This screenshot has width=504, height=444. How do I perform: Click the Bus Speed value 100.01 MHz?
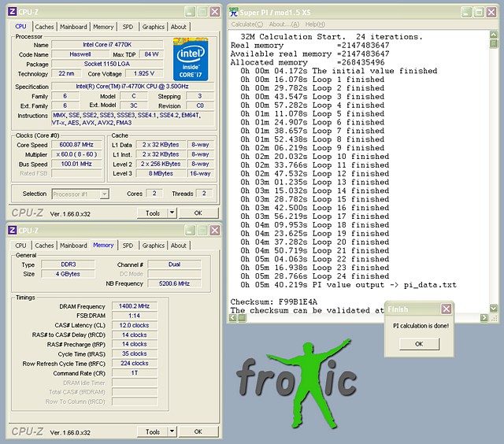point(76,164)
